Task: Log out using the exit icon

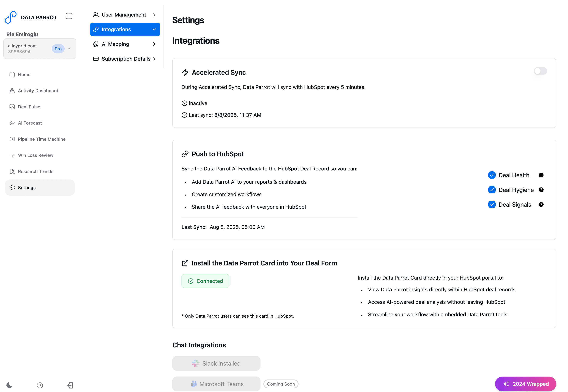Action: tap(70, 385)
